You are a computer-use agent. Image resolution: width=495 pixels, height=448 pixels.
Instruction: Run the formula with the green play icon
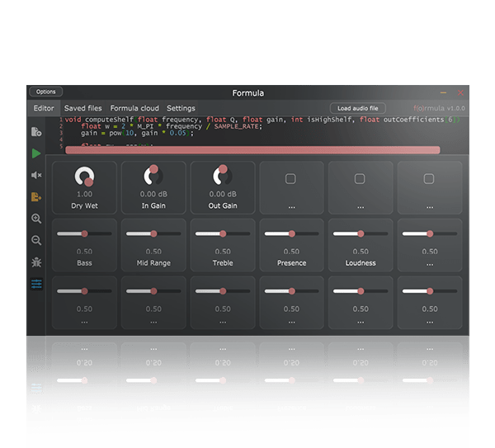point(36,153)
